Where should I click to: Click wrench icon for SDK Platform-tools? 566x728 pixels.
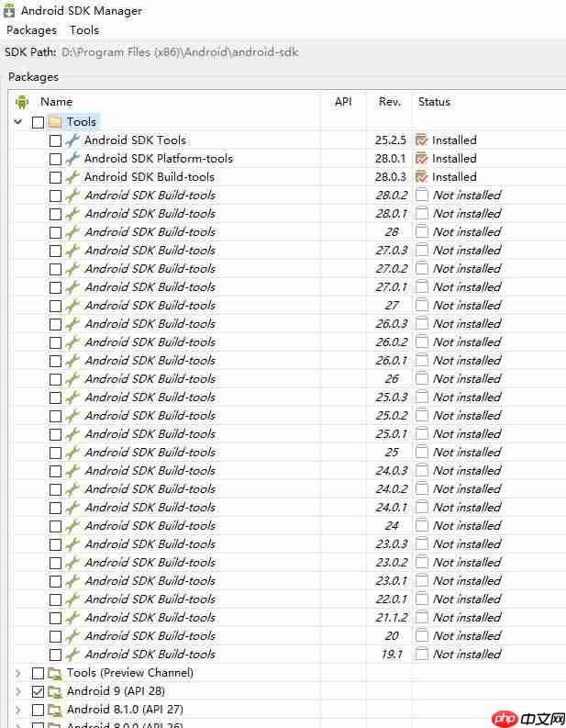pos(72,158)
